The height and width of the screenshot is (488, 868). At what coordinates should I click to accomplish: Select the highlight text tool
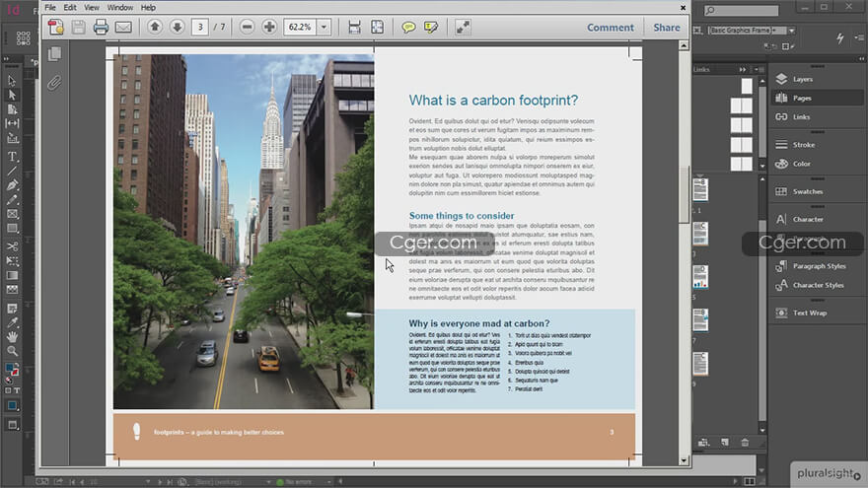[x=431, y=28]
